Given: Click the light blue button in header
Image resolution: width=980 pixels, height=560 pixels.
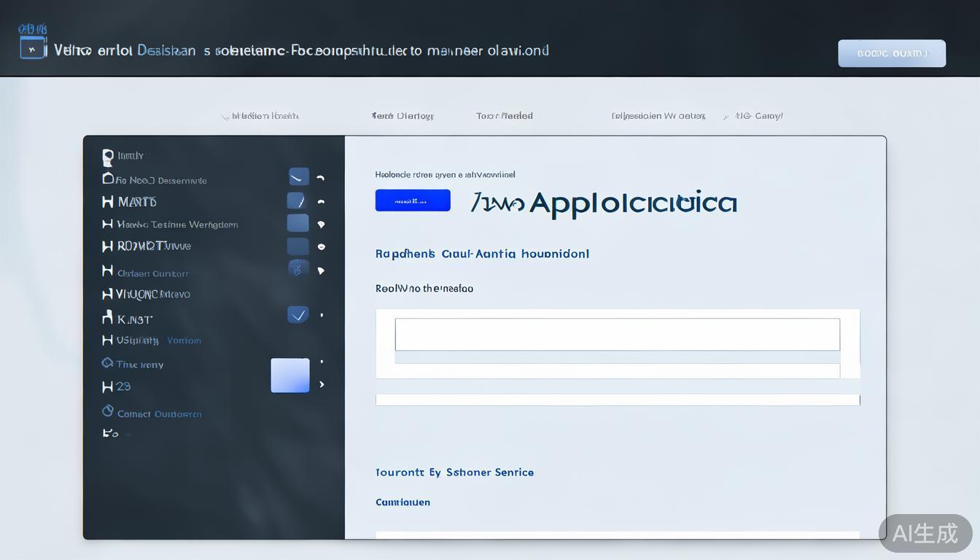Looking at the screenshot, I should coord(892,53).
